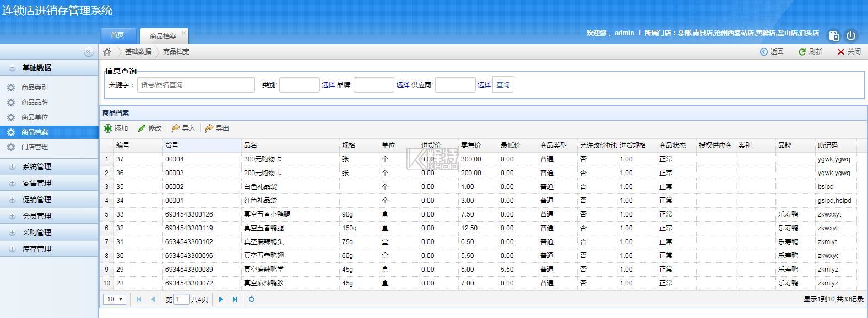This screenshot has width=868, height=318.
Task: Click the 导出 export button
Action: [x=217, y=128]
